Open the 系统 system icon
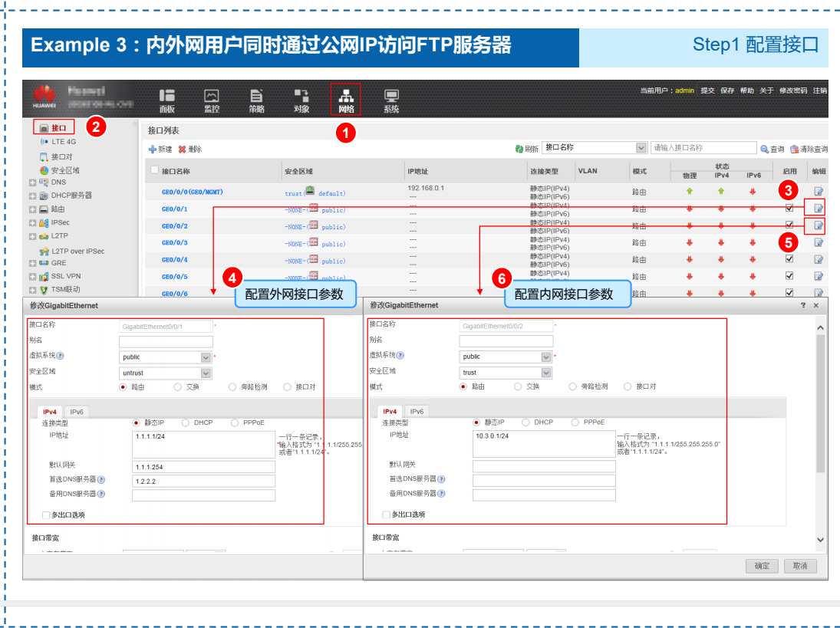Viewport: 840px width, 628px height. tap(391, 100)
